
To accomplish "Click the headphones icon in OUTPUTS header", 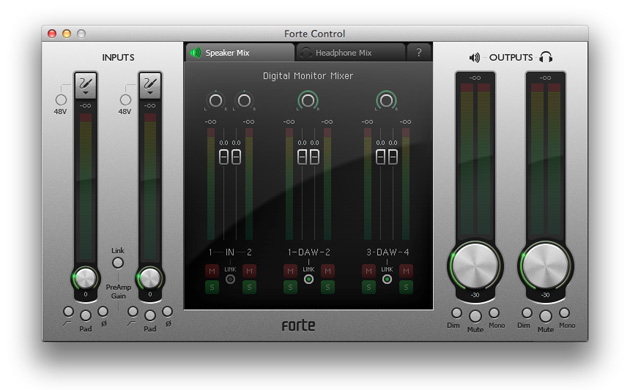I will pos(546,57).
